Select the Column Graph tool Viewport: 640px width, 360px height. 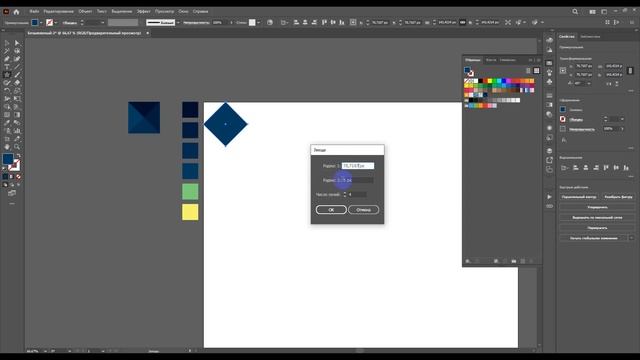tap(17, 131)
